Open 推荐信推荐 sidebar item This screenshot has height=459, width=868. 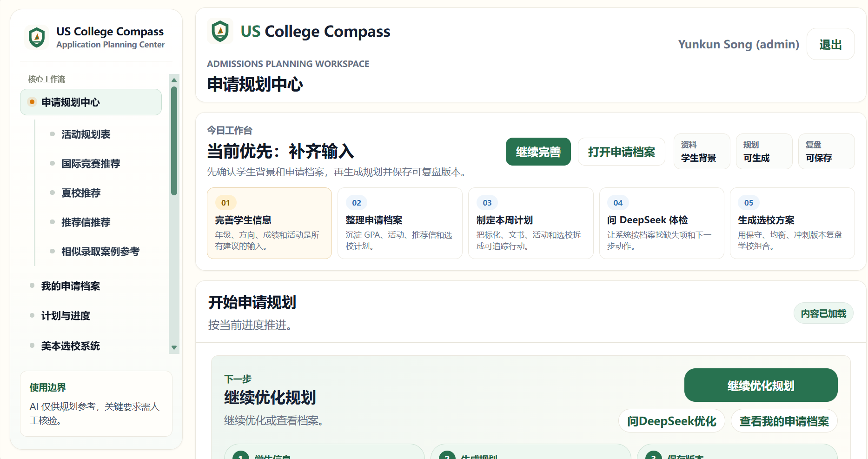tap(86, 222)
